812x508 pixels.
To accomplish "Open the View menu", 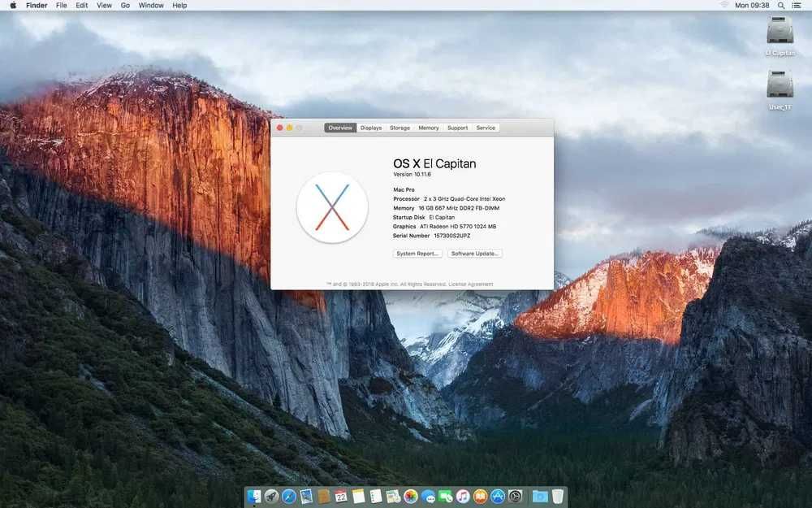I will click(x=104, y=5).
